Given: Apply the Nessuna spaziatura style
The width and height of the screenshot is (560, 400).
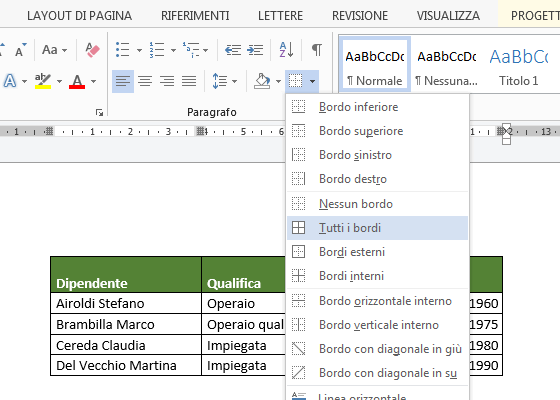Looking at the screenshot, I should [446, 65].
